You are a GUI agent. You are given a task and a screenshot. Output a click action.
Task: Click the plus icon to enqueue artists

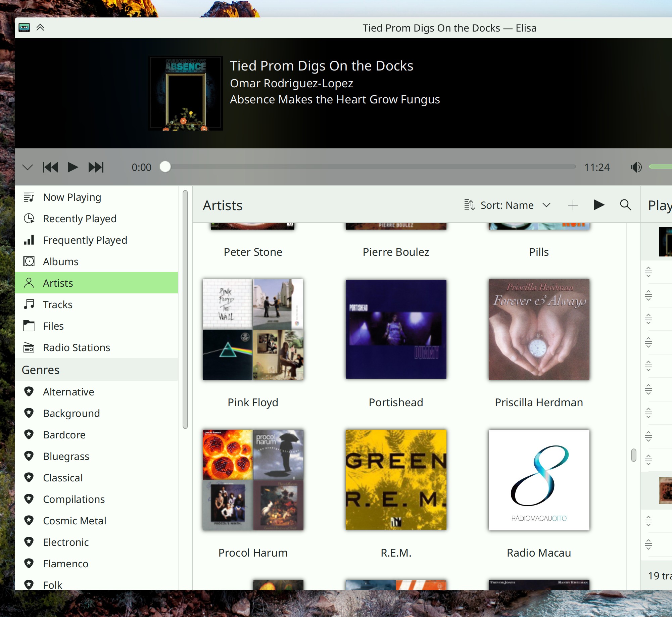tap(573, 205)
